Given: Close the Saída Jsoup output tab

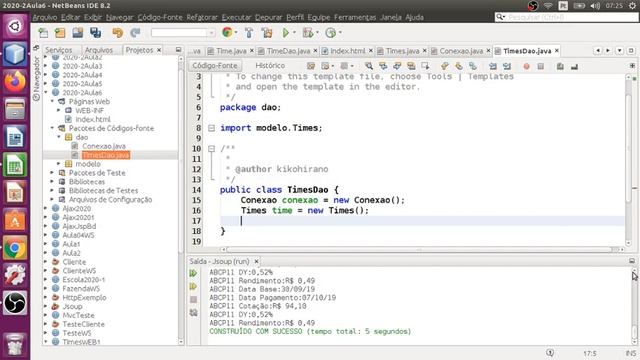Looking at the screenshot, I should click(256, 262).
